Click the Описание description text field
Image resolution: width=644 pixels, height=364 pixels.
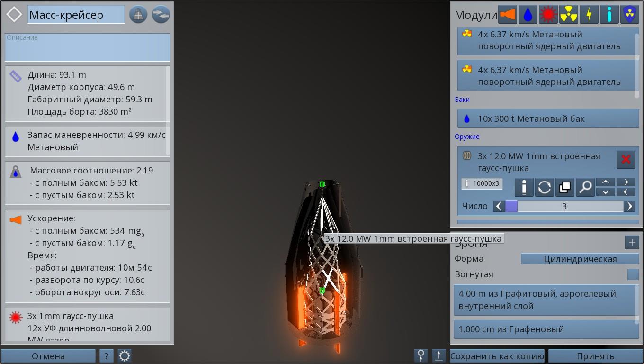[88, 47]
